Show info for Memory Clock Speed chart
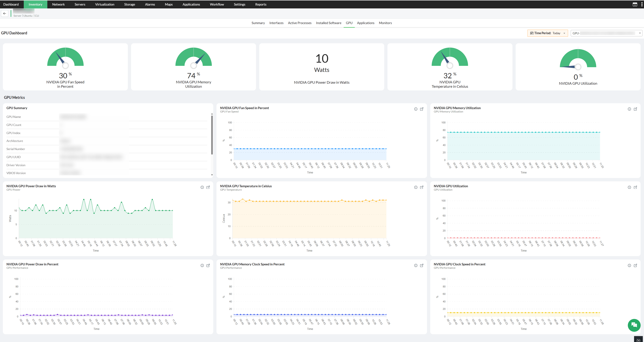The width and height of the screenshot is (644, 342). 416,266
